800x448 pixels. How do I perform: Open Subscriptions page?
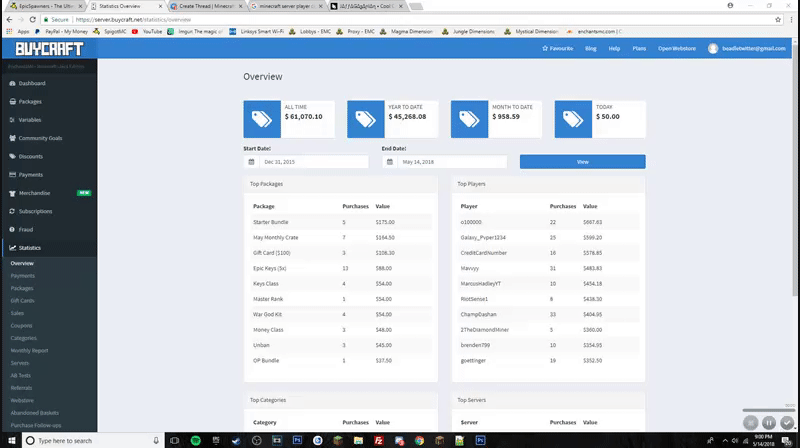pyautogui.click(x=35, y=211)
